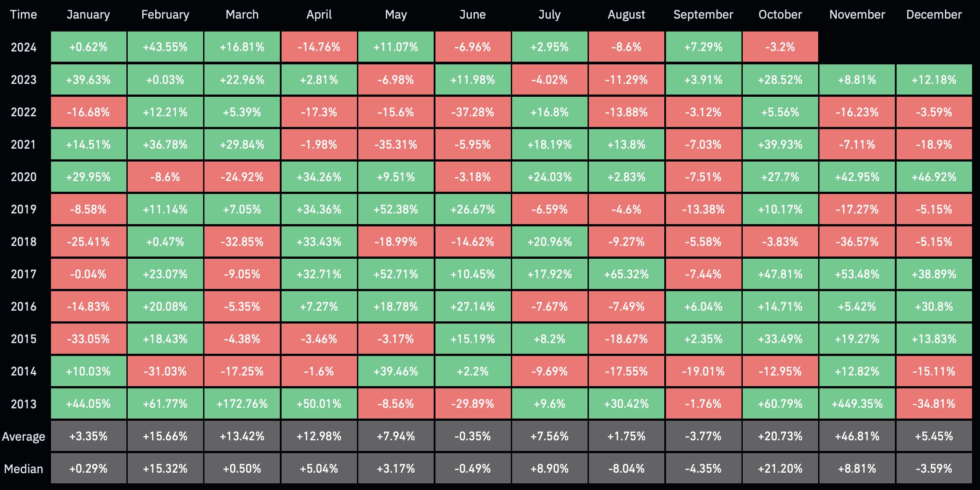The width and height of the screenshot is (980, 490).
Task: Click the Time header label
Action: (24, 15)
